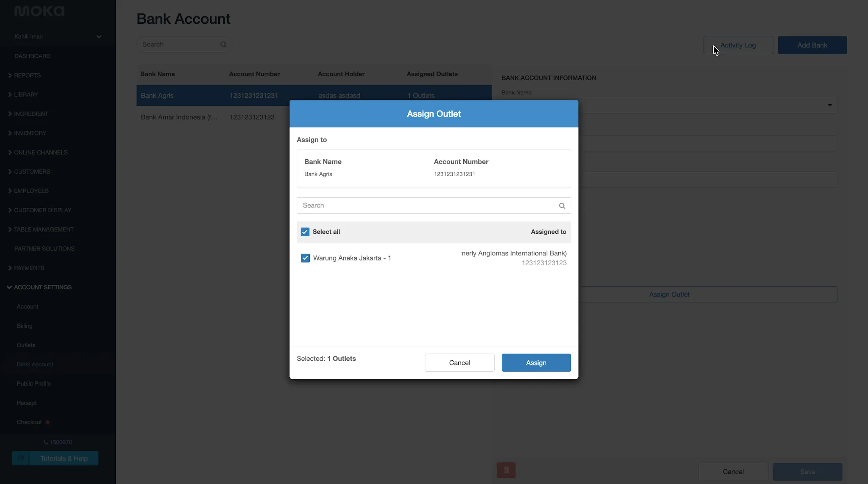The image size is (868, 484).
Task: Open the Dashboard menu item
Action: pos(32,56)
